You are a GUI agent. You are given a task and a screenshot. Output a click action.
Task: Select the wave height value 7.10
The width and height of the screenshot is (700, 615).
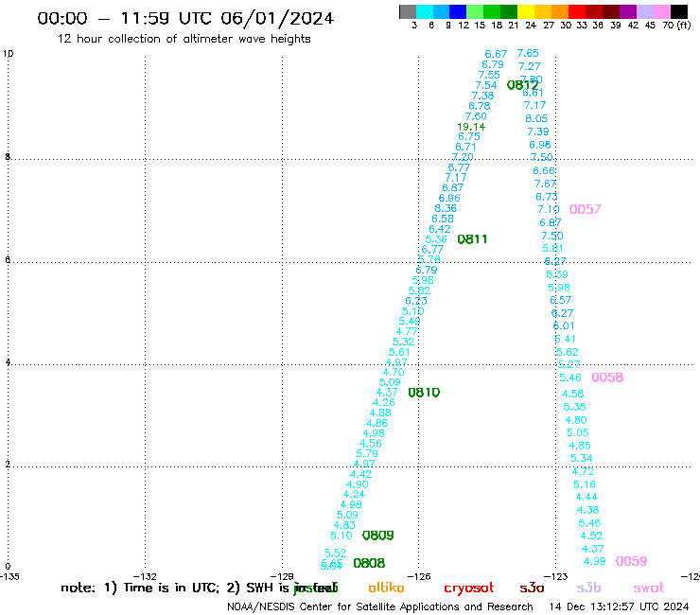549,209
